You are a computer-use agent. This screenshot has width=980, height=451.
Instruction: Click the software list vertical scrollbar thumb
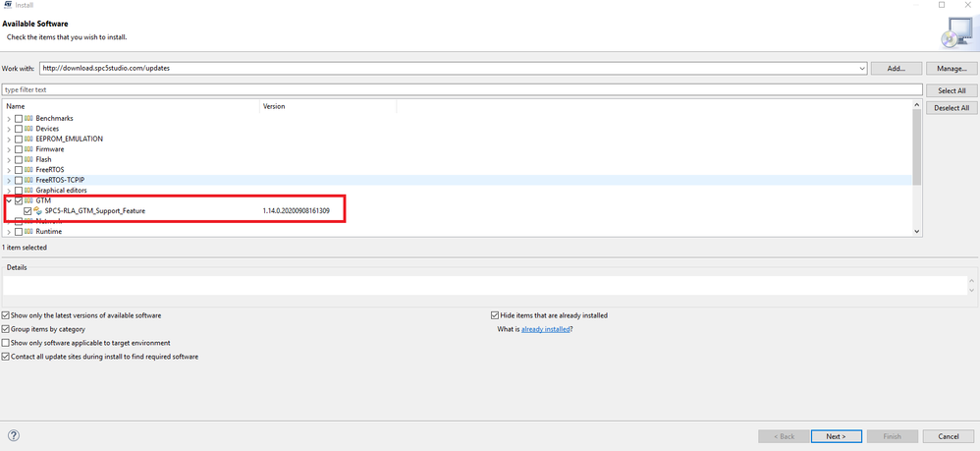917,147
